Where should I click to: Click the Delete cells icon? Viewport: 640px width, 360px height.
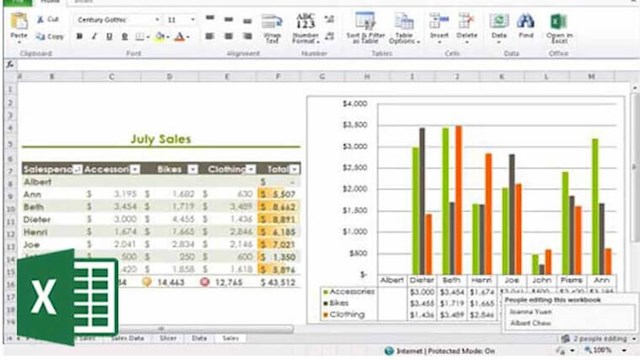467,21
